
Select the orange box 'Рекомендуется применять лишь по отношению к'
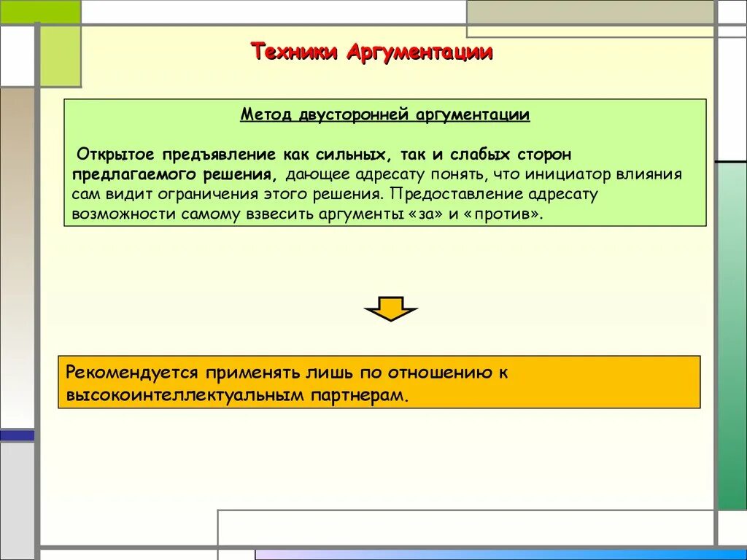[x=379, y=382]
